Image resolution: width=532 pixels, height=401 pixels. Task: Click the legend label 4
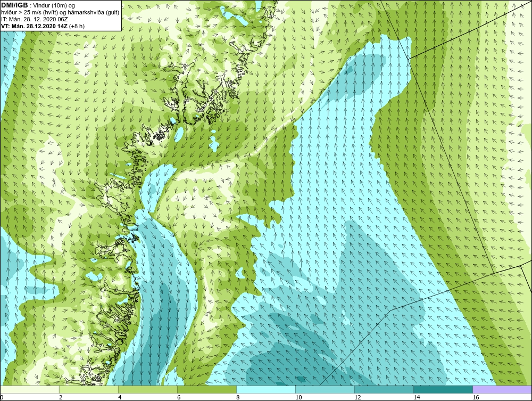[120, 397]
